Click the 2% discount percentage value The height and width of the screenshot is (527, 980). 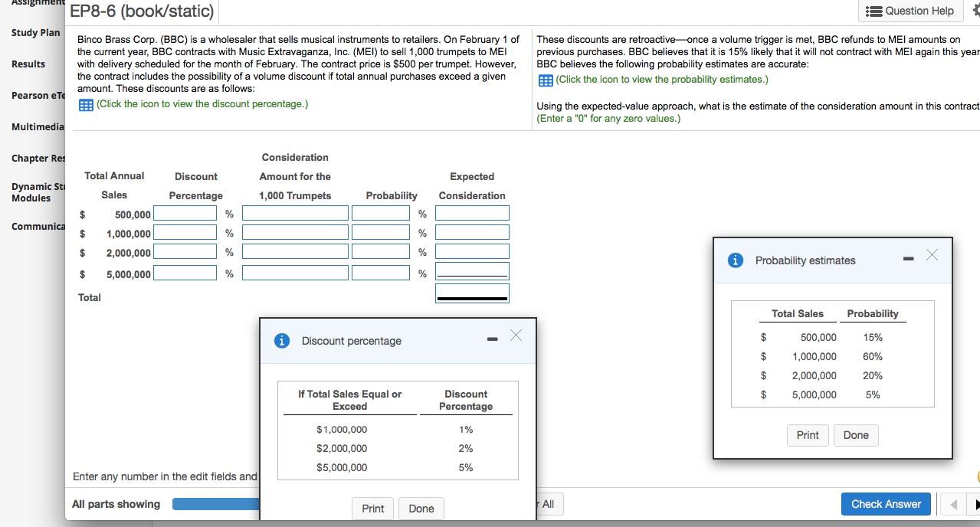coord(465,448)
